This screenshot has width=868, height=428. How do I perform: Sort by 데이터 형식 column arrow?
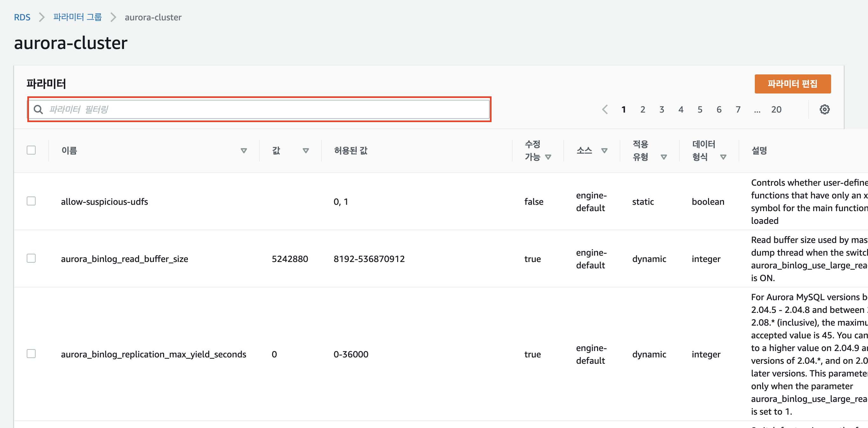tap(723, 157)
